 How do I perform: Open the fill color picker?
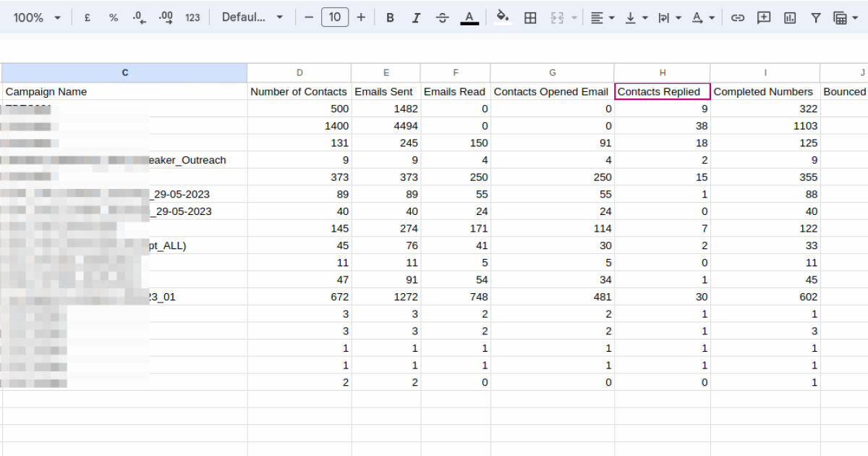503,17
